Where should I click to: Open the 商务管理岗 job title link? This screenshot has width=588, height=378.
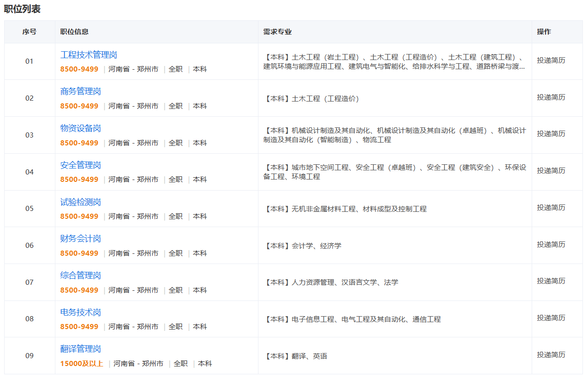tap(80, 91)
